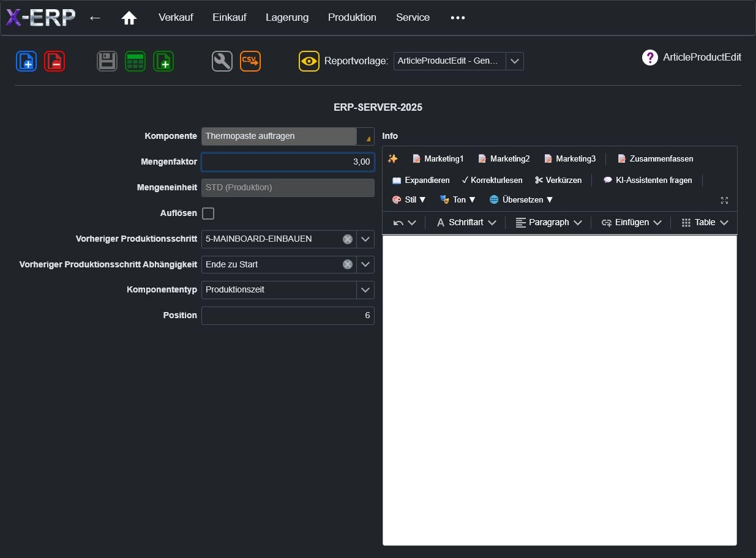Open the Service menu
Viewport: 756px width, 558px height.
point(413,18)
